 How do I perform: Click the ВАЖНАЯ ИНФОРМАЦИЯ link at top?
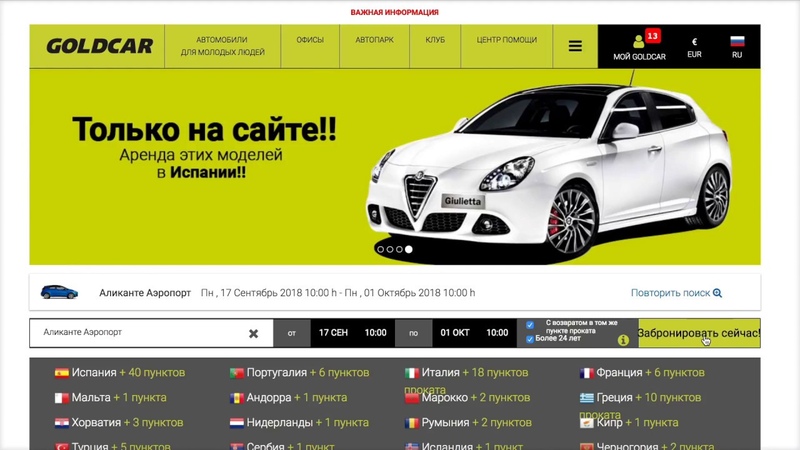click(394, 12)
